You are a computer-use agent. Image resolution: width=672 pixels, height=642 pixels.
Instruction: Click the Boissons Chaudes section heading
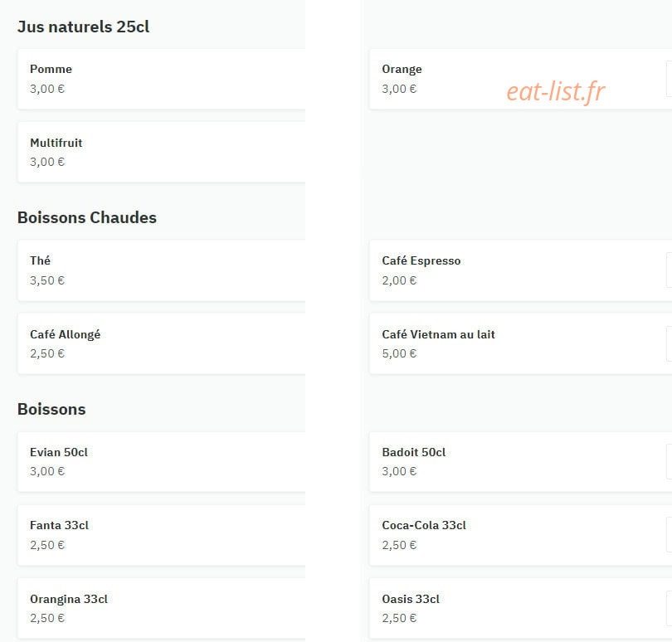[87, 217]
